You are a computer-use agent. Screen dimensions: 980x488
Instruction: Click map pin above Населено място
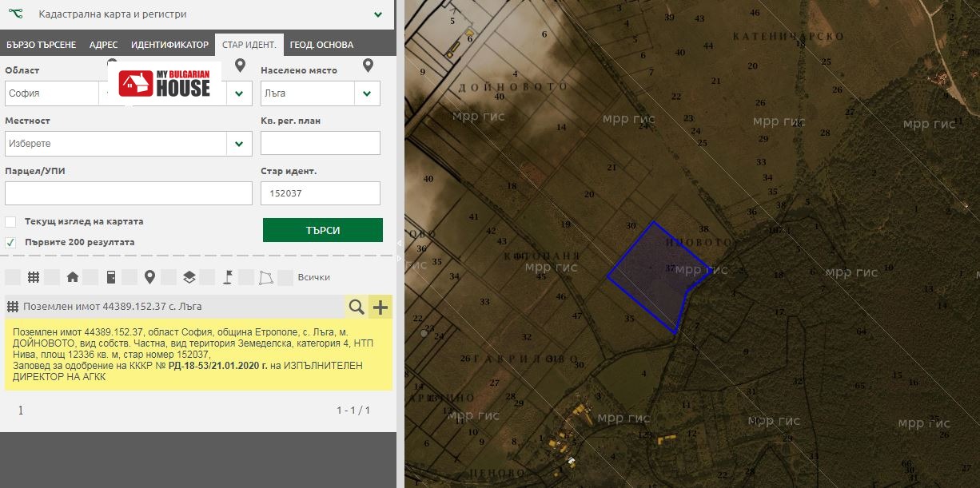(368, 65)
